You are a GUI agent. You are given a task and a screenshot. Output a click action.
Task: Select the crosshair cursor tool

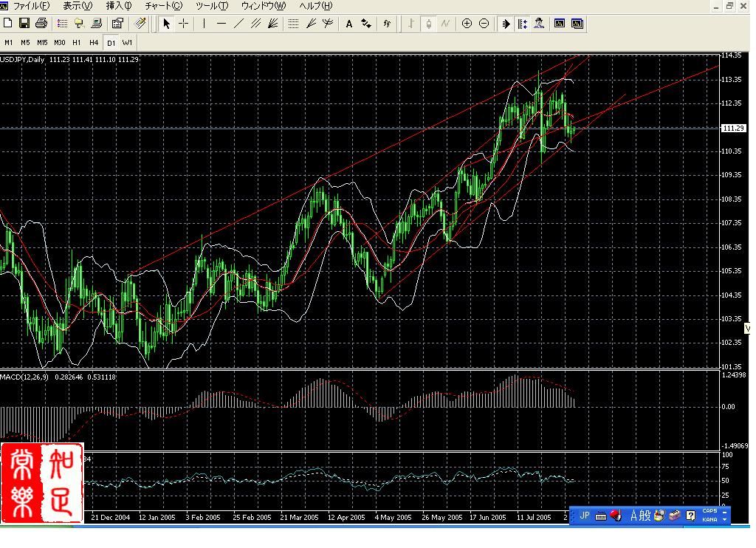184,24
